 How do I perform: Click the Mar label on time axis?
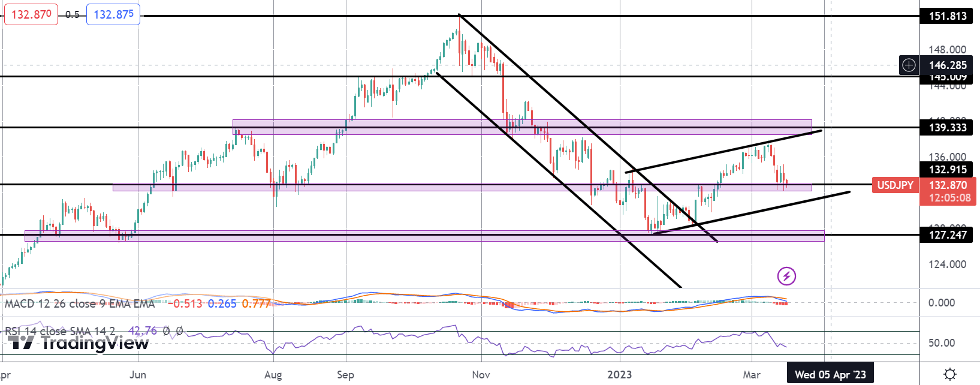pos(752,374)
